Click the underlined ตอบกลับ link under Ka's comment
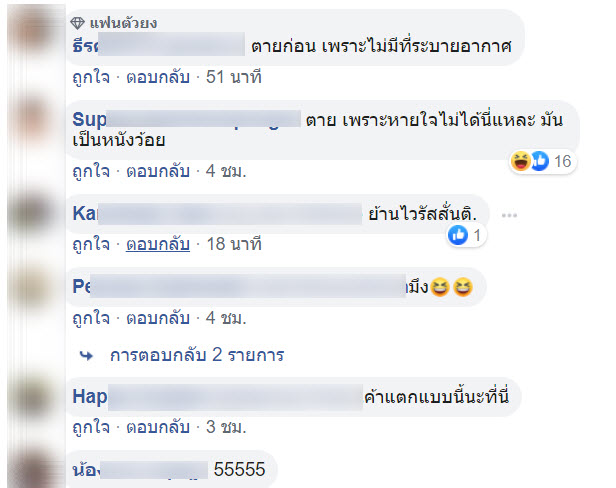616x488 pixels. click(158, 244)
